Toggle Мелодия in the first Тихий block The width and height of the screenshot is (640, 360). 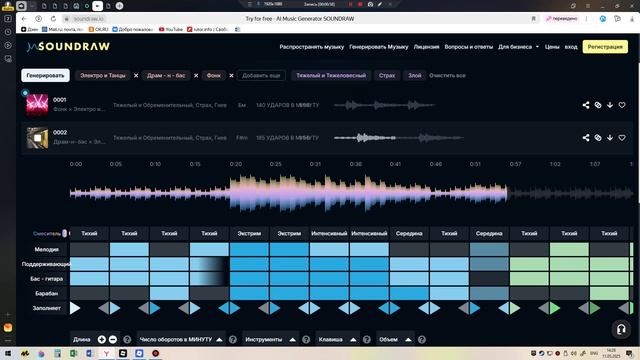89,249
